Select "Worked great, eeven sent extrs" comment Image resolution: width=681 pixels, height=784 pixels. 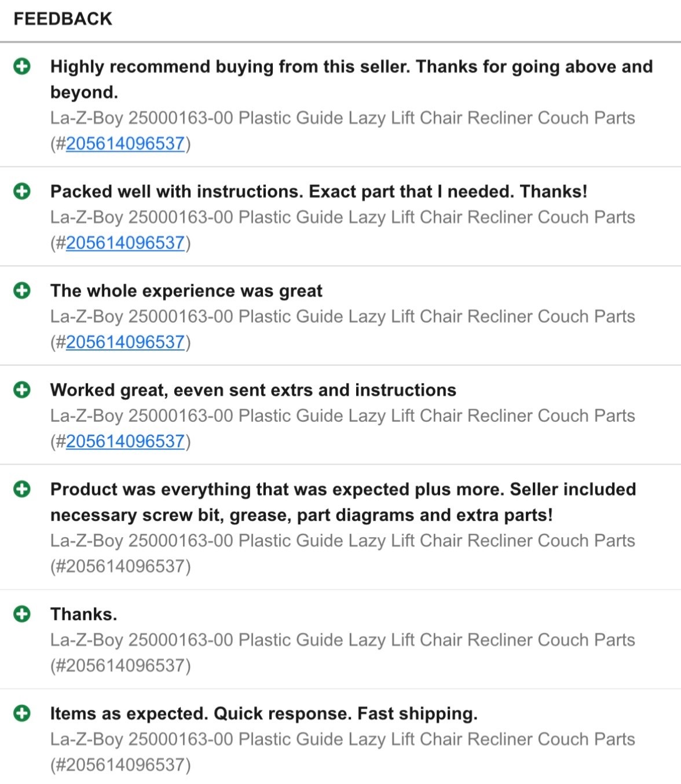[253, 390]
